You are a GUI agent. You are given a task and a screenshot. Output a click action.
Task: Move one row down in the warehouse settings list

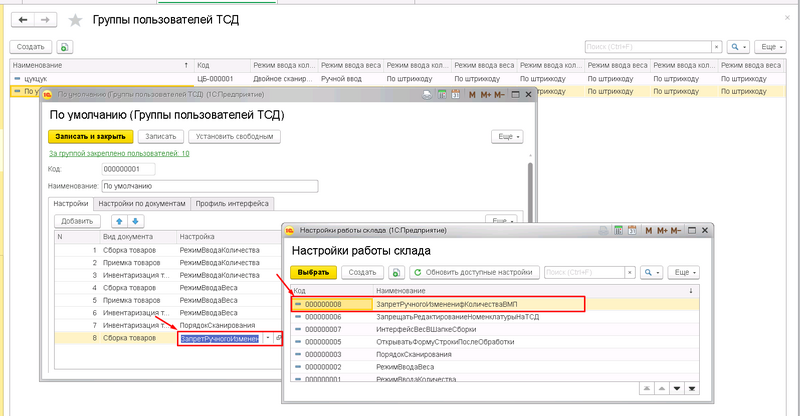click(677, 389)
